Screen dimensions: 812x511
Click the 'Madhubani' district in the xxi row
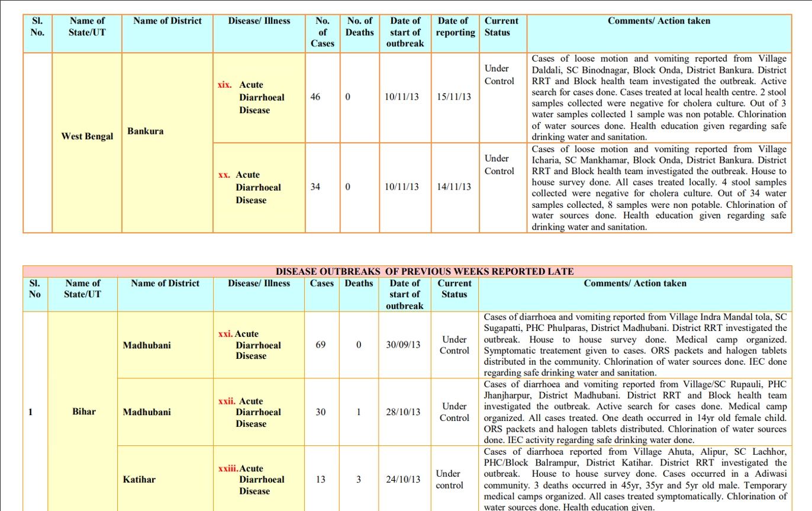point(147,345)
